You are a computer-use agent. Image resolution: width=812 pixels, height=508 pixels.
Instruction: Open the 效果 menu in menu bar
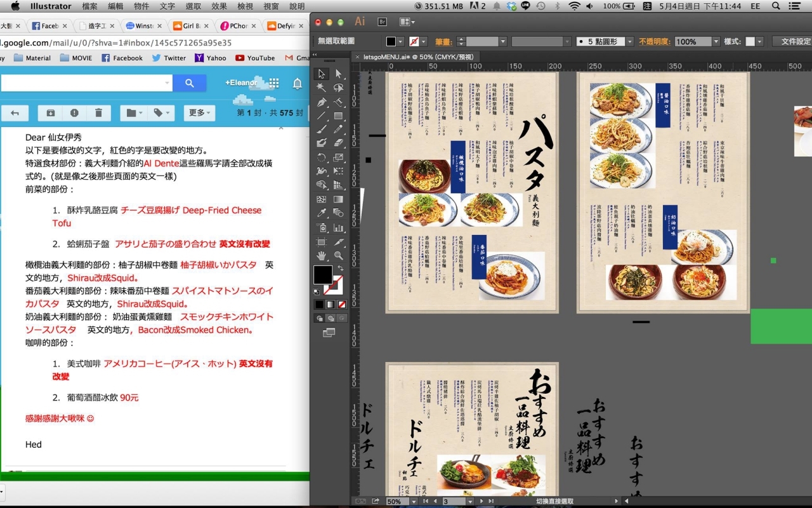[219, 6]
